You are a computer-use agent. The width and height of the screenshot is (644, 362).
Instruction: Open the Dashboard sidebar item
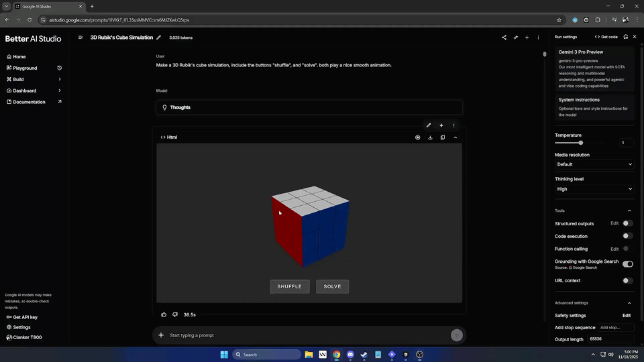pos(24,90)
